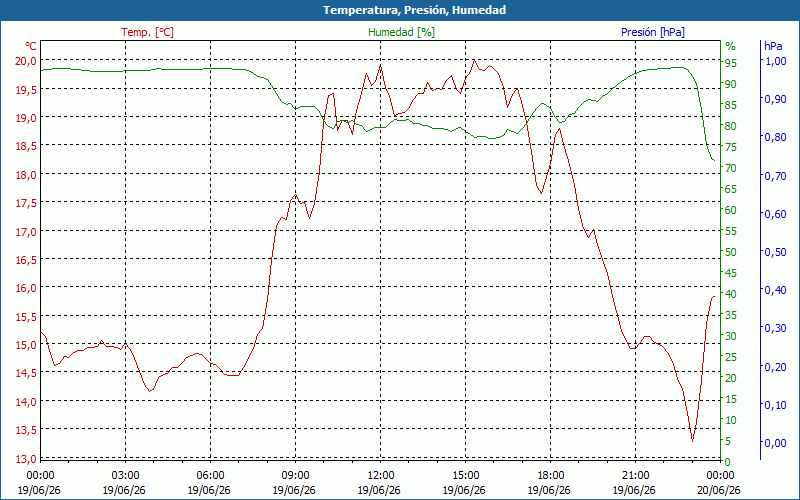Click the '06:00' time axis label
Viewport: 800px width, 500px height.
(x=210, y=476)
